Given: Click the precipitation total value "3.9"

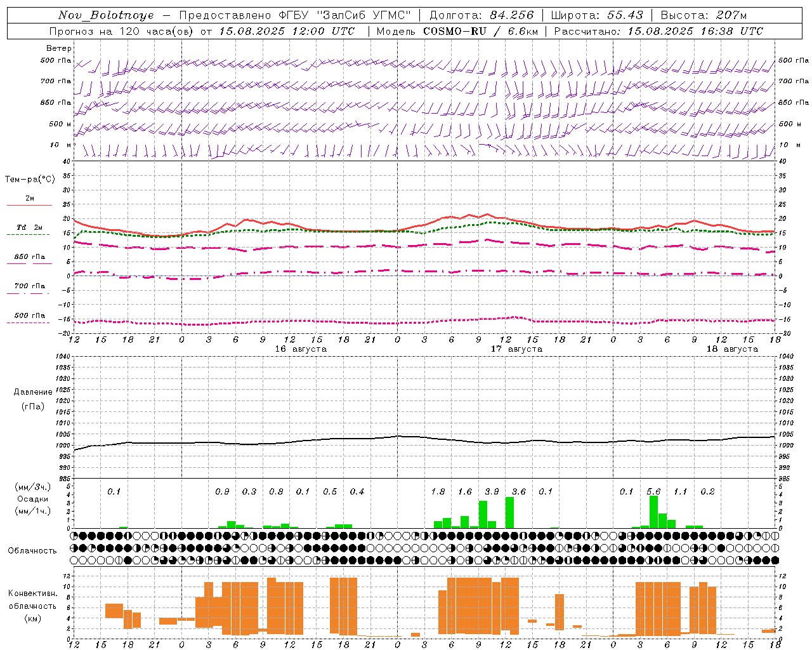Looking at the screenshot, I should [492, 492].
